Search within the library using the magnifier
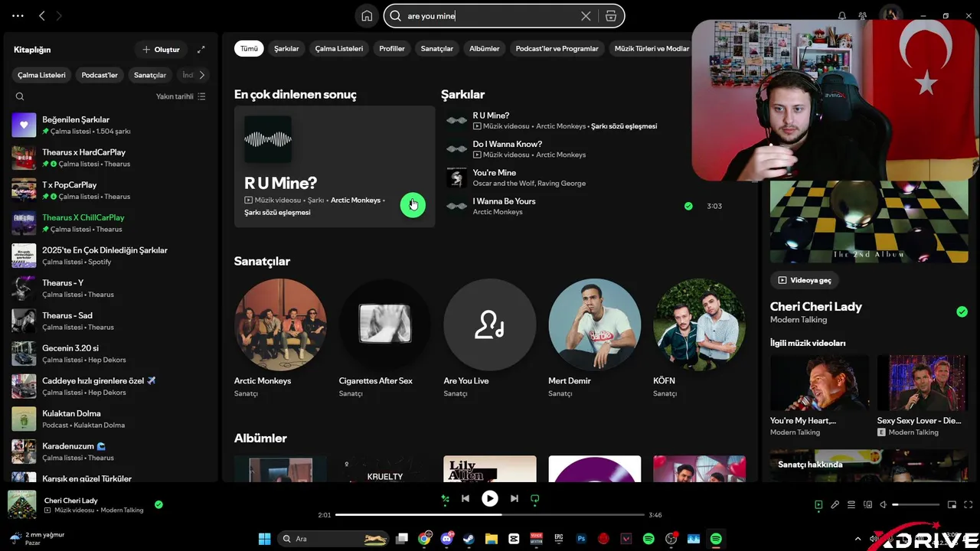980x551 pixels. [x=20, y=96]
